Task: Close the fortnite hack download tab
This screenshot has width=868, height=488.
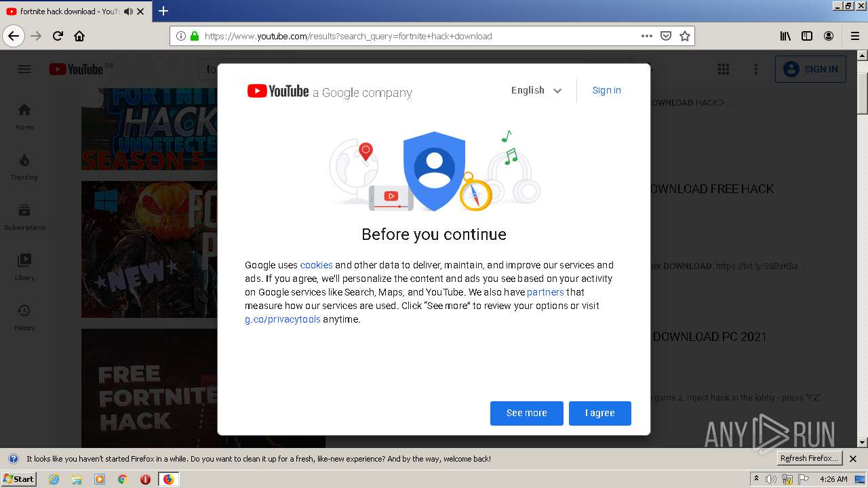Action: 140,12
